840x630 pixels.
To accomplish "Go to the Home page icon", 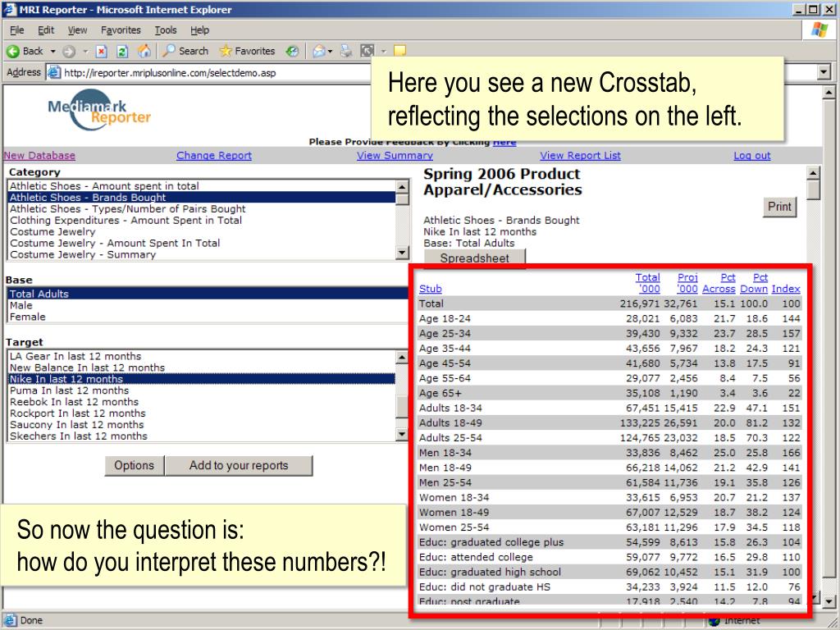I will tap(144, 51).
